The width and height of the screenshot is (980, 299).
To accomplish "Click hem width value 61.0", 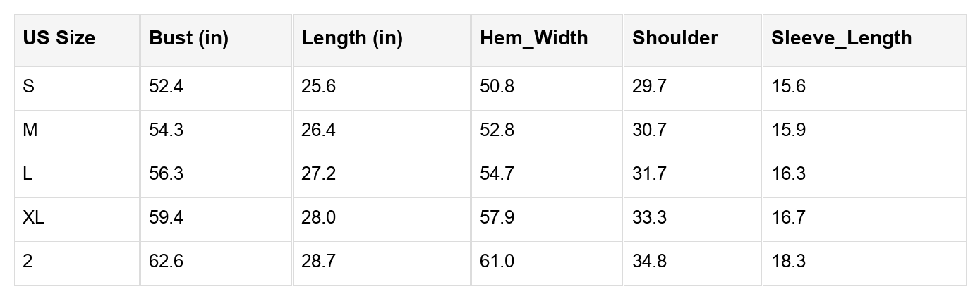I will coord(497,262).
